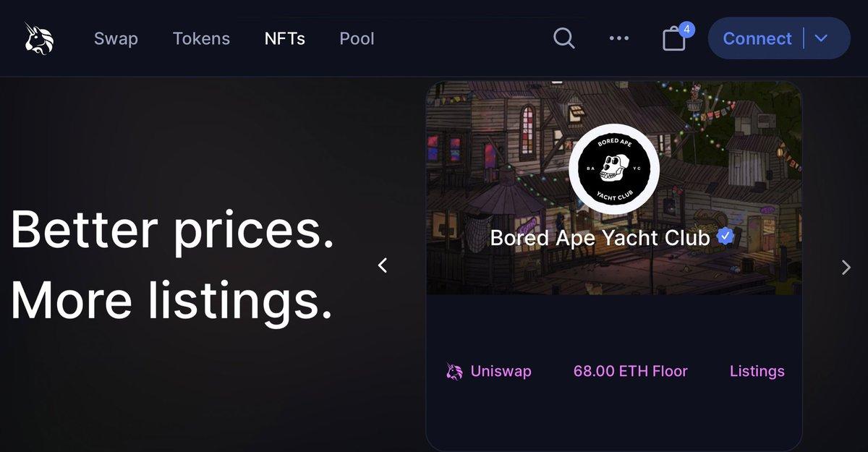Click the Uniswap unicorn logo
Screen dimensions: 868x452
(x=40, y=38)
